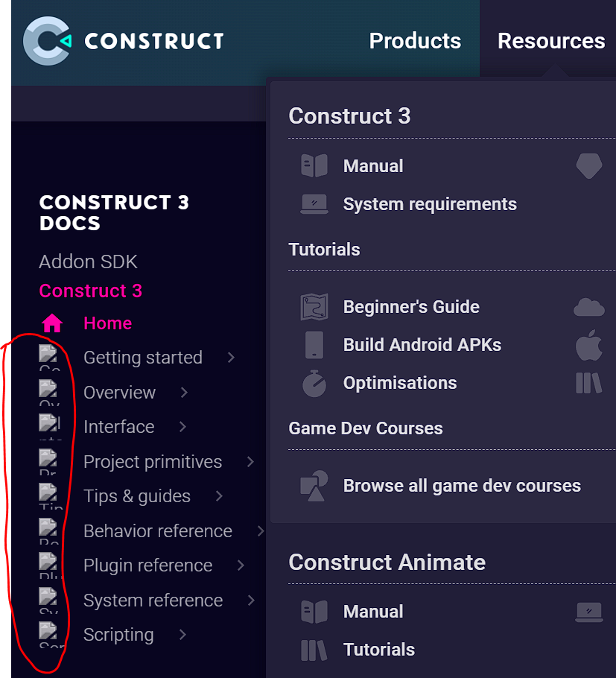
Task: Click the phone icon beside Build Android APKs
Action: (x=314, y=345)
